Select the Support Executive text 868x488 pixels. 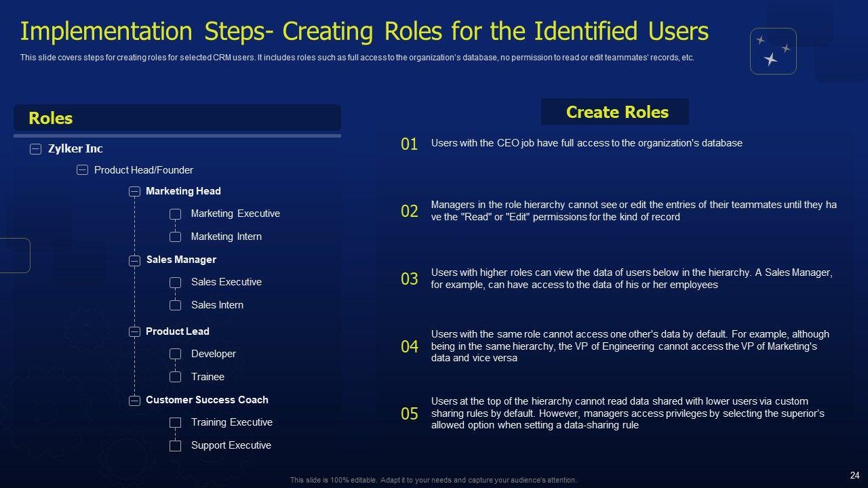click(x=231, y=445)
